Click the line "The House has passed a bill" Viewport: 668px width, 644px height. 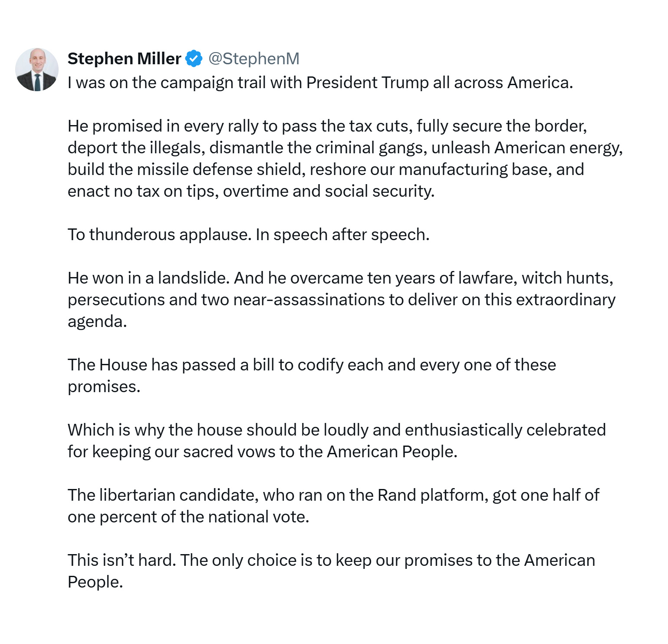tap(312, 365)
